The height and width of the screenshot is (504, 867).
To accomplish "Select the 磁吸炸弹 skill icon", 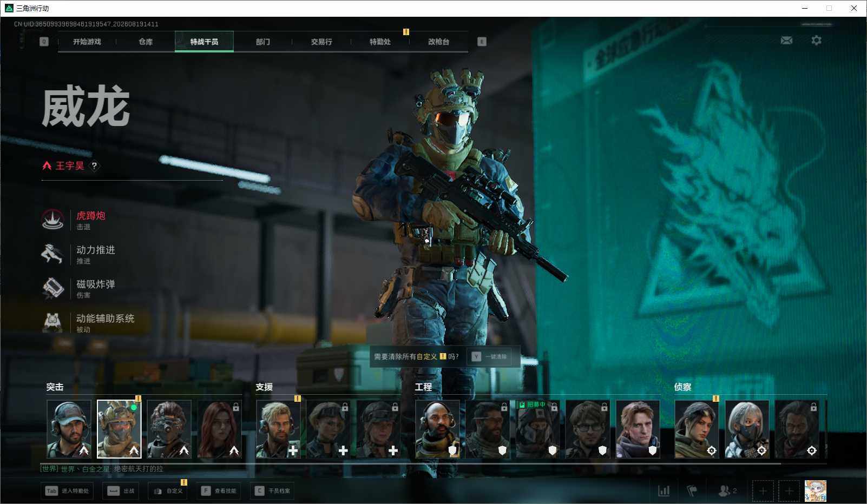I will click(x=52, y=288).
